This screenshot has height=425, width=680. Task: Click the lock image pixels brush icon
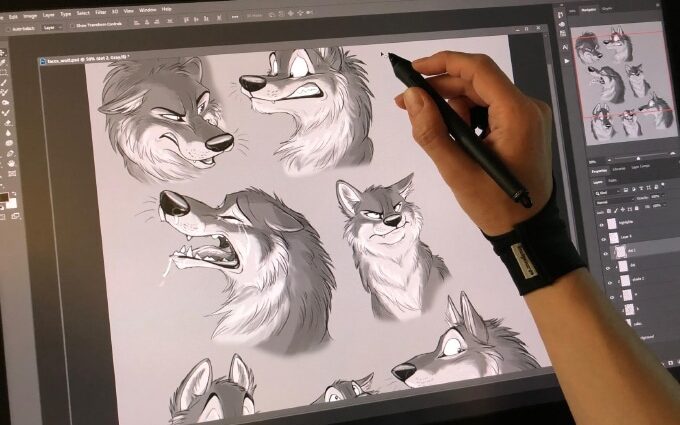click(615, 210)
